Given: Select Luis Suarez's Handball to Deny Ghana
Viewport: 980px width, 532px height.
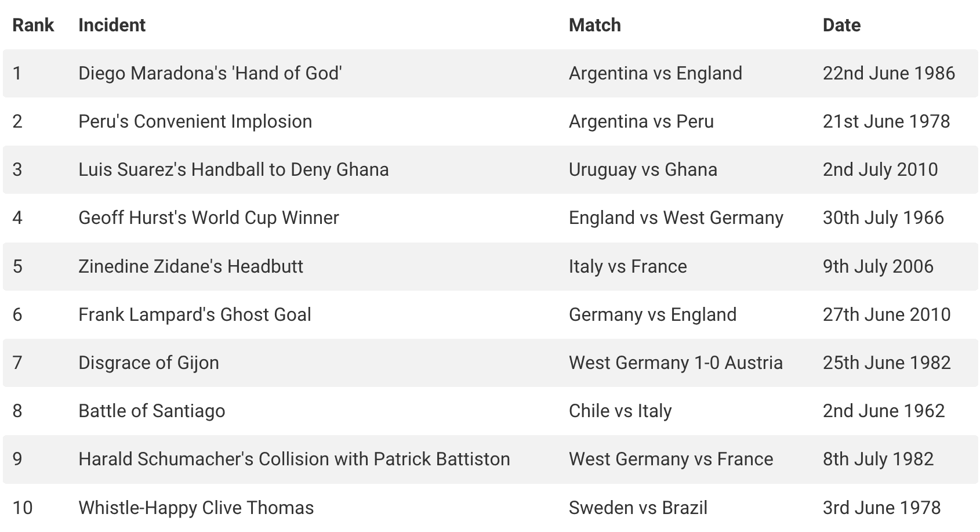Looking at the screenshot, I should (x=233, y=169).
